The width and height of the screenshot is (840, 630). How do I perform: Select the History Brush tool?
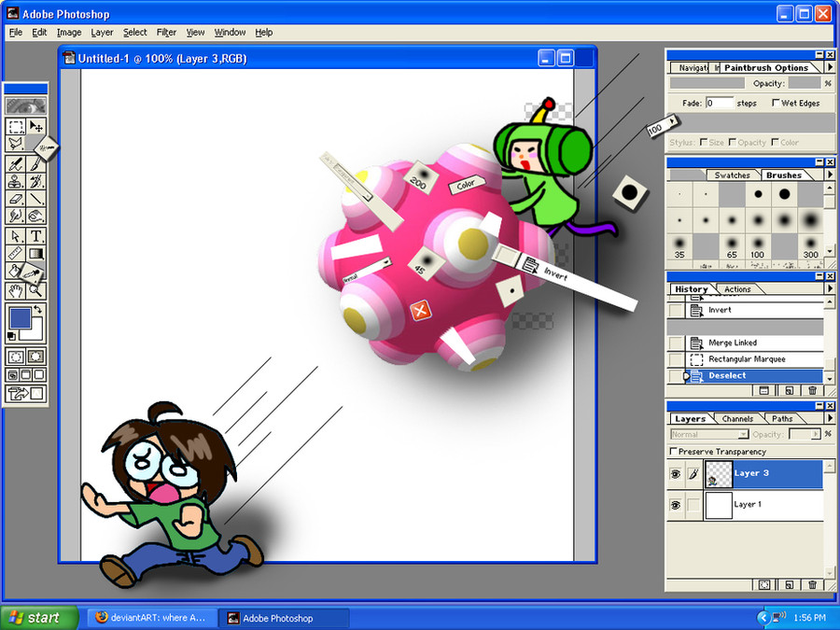click(35, 181)
